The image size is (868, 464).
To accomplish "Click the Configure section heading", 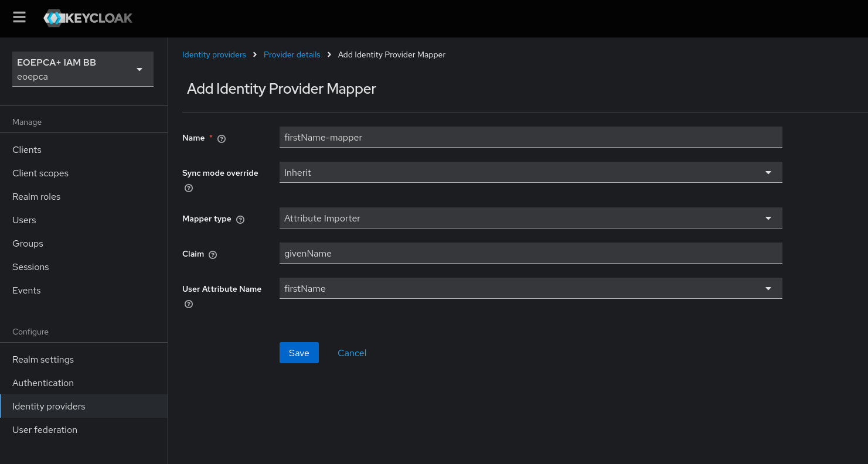I will 30,332.
